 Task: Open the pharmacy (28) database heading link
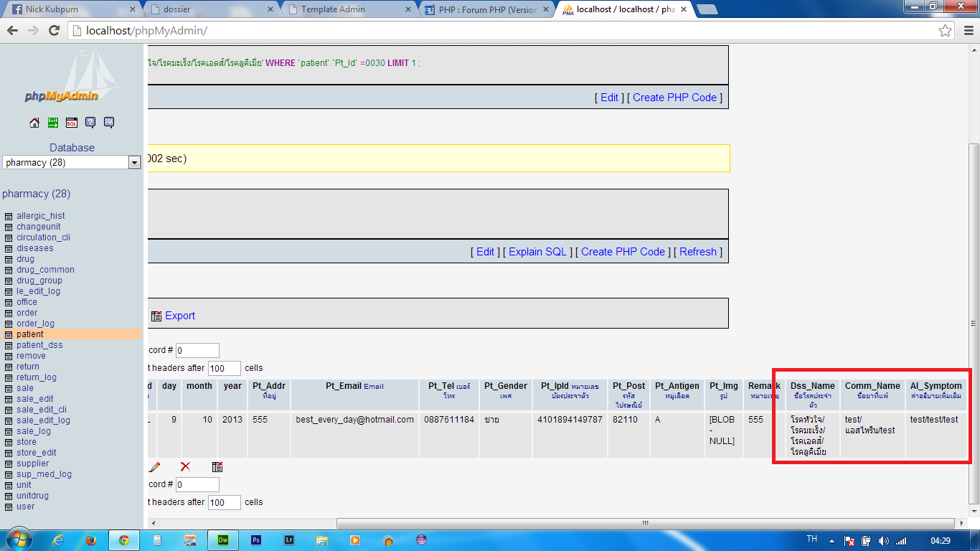point(37,194)
